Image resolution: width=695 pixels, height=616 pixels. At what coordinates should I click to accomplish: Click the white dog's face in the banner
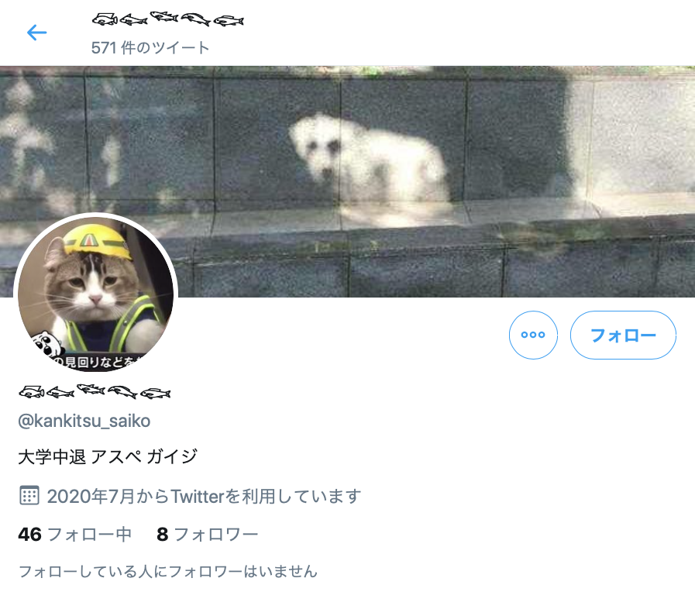[315, 149]
